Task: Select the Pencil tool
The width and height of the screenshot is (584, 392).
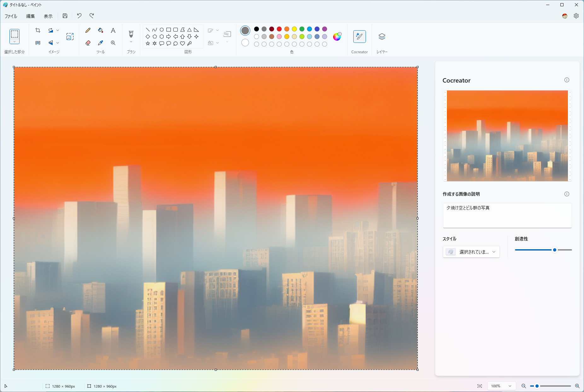Action: point(88,30)
